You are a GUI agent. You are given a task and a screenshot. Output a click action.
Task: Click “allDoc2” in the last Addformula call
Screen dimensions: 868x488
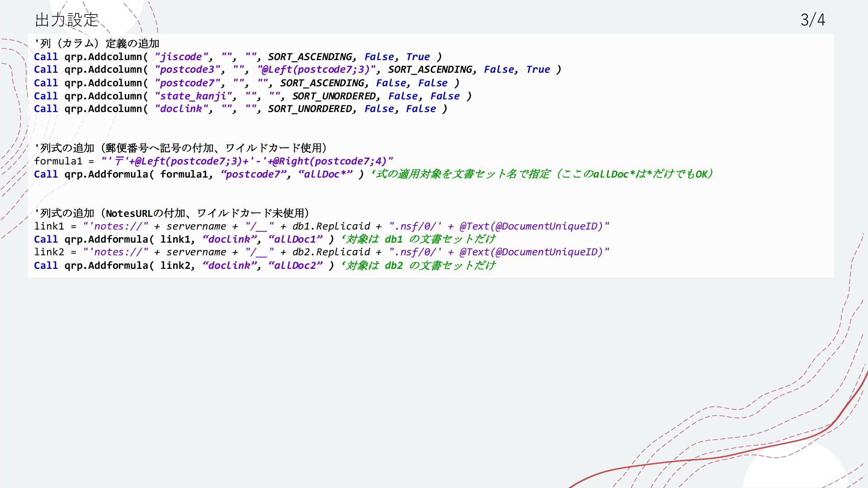pyautogui.click(x=296, y=266)
